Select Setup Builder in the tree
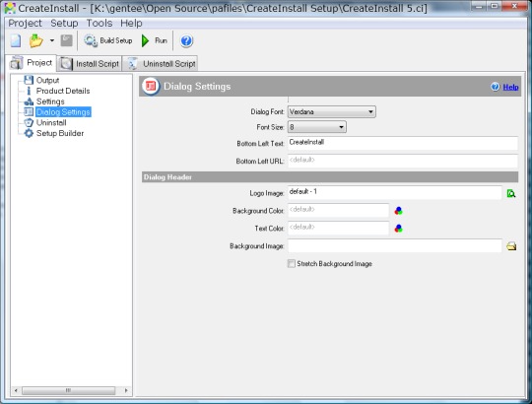 60,133
